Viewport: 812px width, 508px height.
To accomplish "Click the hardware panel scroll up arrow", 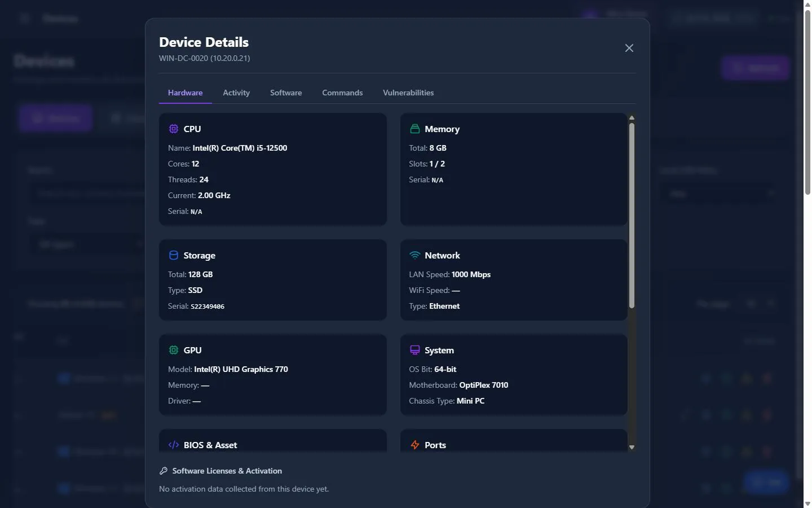I will pos(632,118).
